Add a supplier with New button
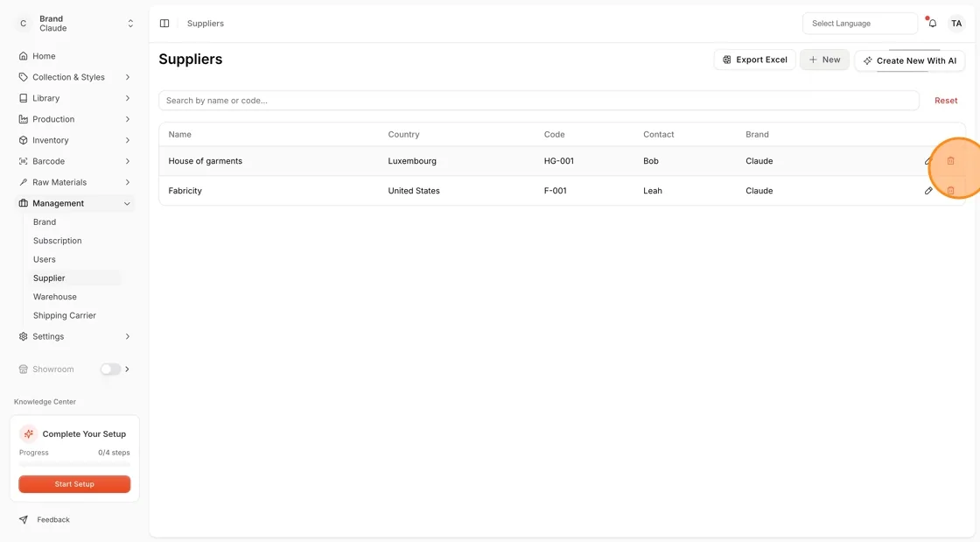 pos(824,60)
